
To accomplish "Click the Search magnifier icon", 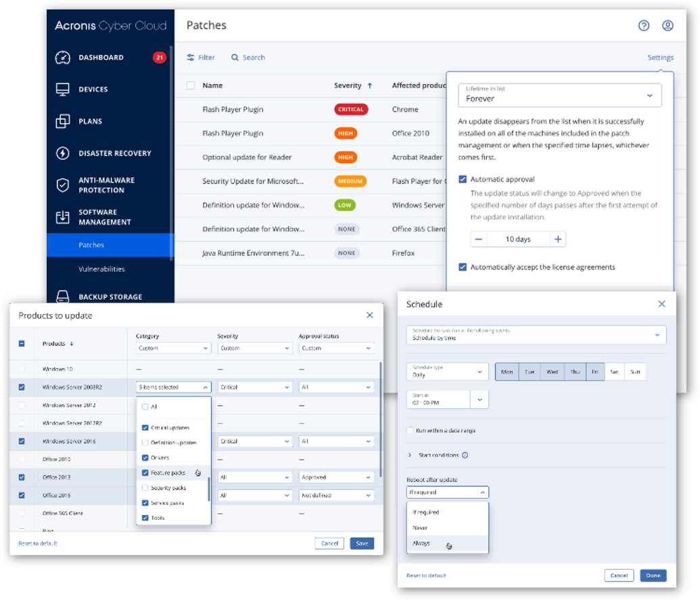I will (x=235, y=58).
